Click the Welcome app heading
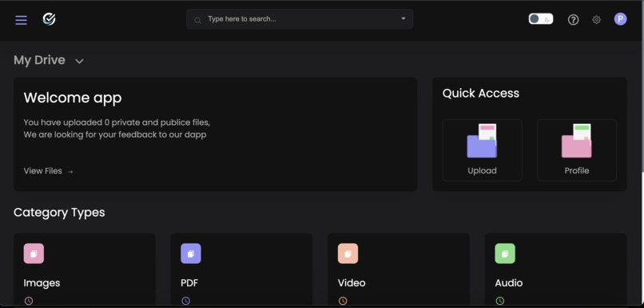 point(73,98)
